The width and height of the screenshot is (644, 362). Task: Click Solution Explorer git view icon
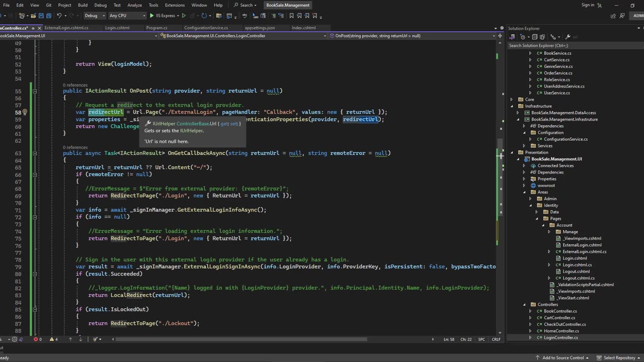pyautogui.click(x=553, y=37)
